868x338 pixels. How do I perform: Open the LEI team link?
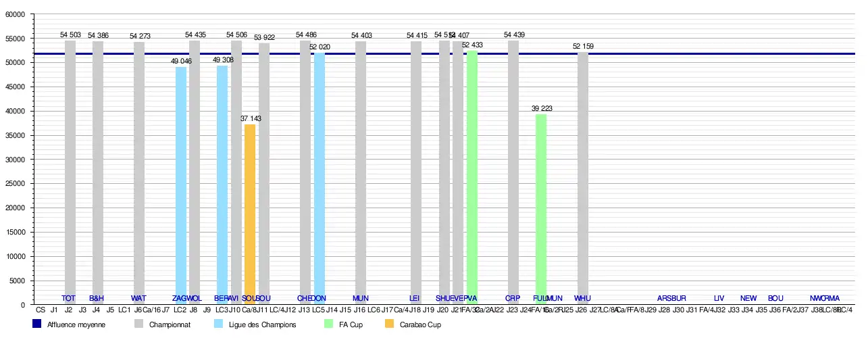point(415,298)
